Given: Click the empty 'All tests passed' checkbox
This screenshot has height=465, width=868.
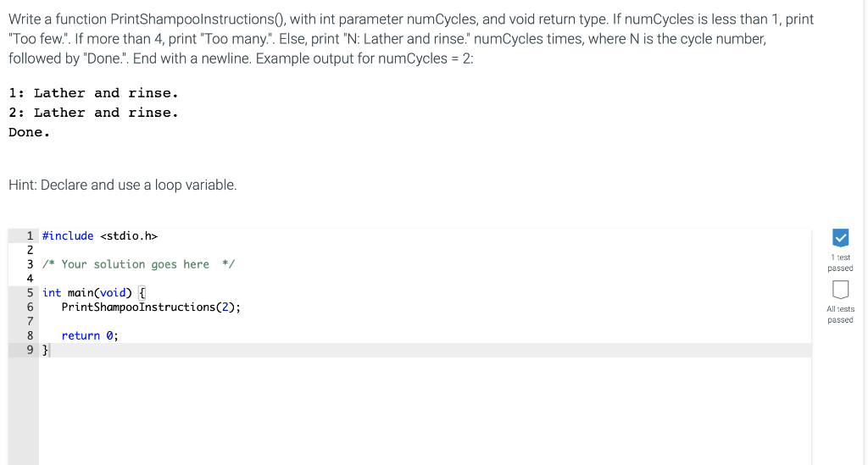Looking at the screenshot, I should [x=840, y=289].
